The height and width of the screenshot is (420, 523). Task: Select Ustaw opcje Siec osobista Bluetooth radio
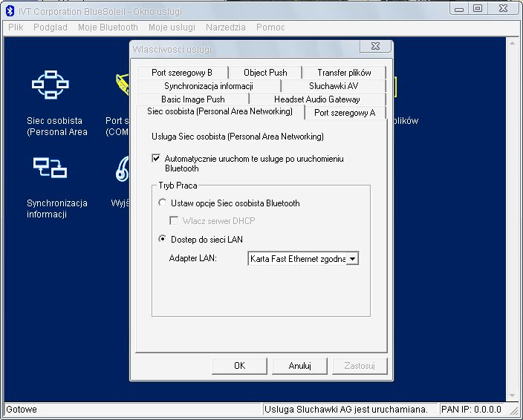(x=162, y=203)
